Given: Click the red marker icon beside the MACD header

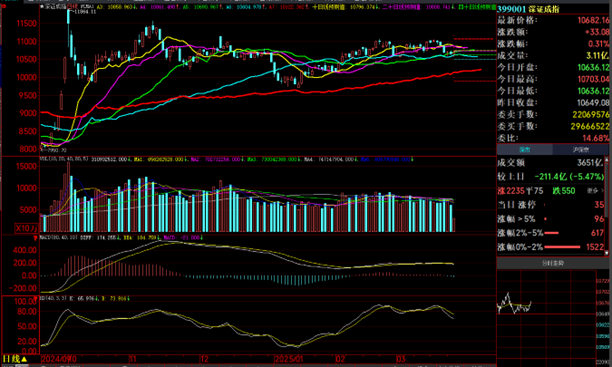Looking at the screenshot, I should click(x=36, y=238).
